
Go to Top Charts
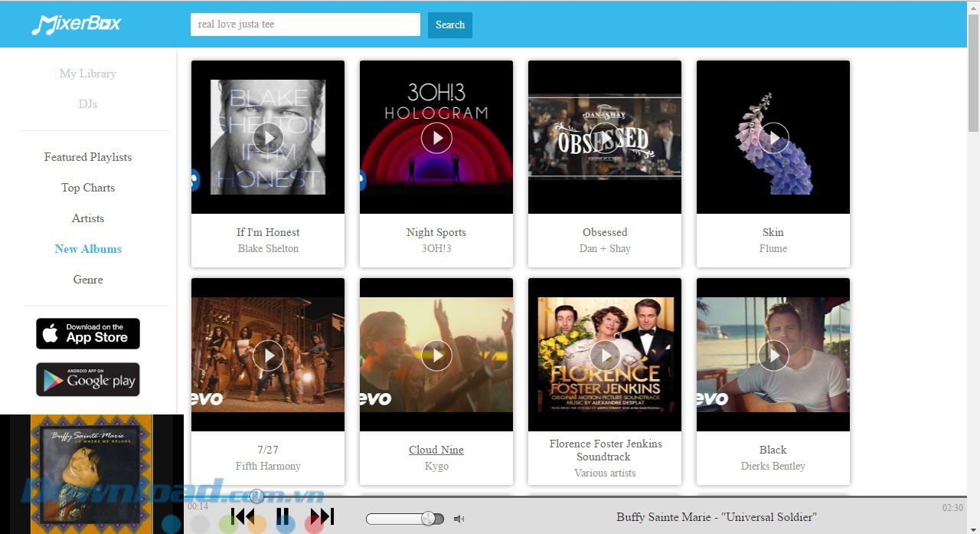88,188
